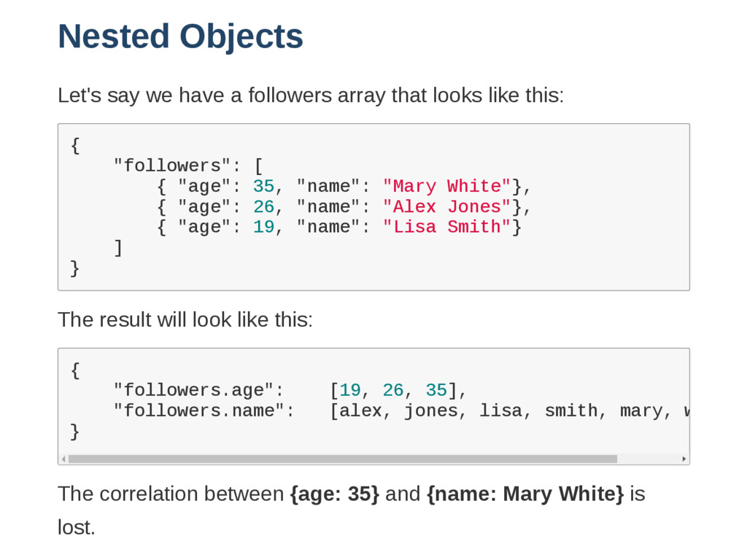Image resolution: width=747 pixels, height=560 pixels.
Task: Click the word "smith" in followers.name list
Action: (x=571, y=411)
